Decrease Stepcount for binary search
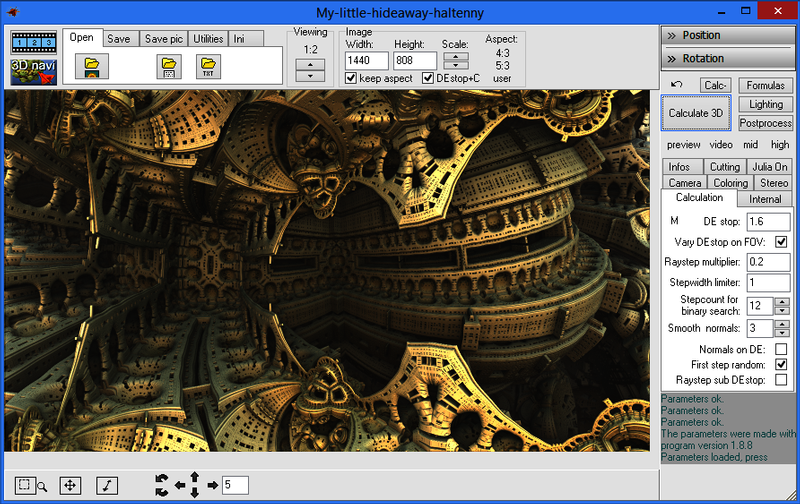800x504 pixels. point(782,310)
